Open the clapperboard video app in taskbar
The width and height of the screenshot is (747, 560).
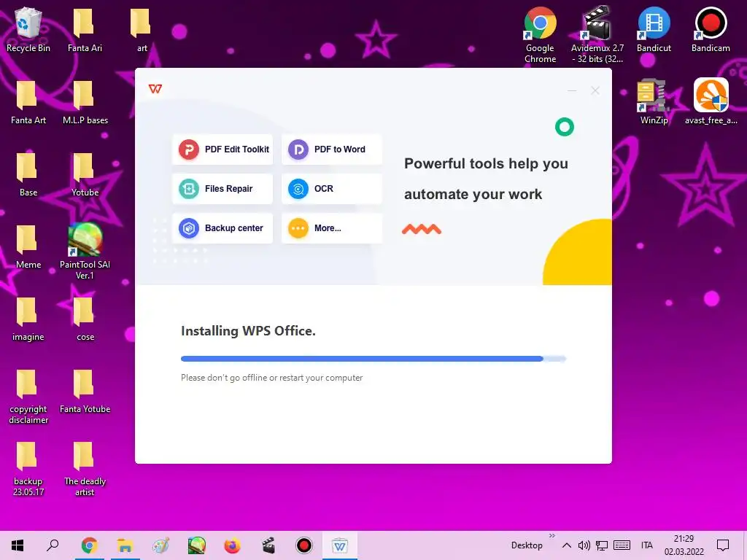coord(268,545)
